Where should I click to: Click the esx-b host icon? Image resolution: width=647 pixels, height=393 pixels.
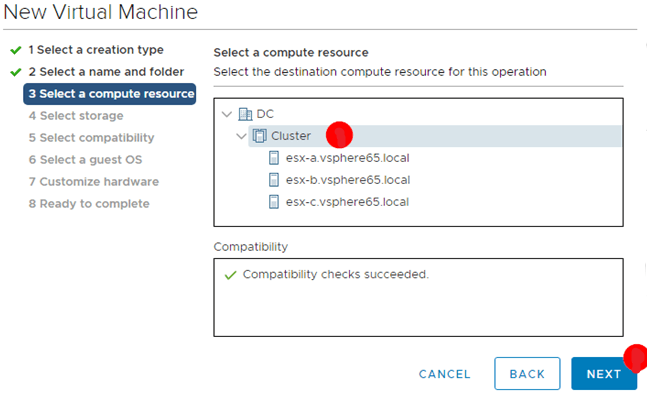[274, 180]
